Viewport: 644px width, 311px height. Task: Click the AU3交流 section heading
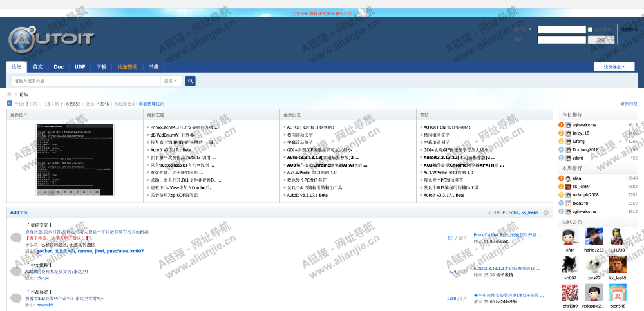click(19, 212)
